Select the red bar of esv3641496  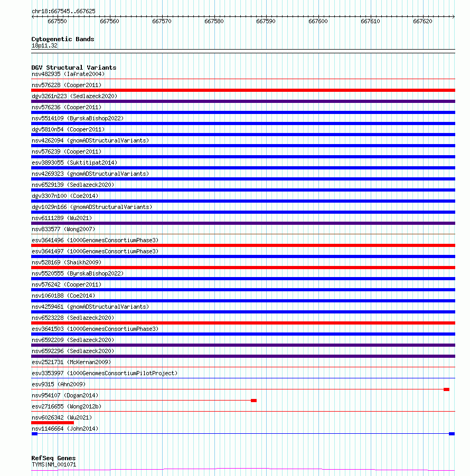click(243, 245)
